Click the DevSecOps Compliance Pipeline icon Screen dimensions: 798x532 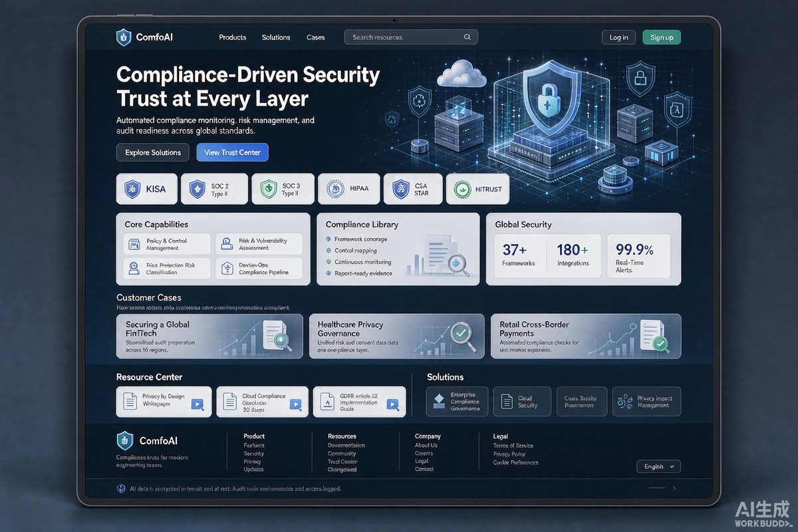pyautogui.click(x=226, y=269)
